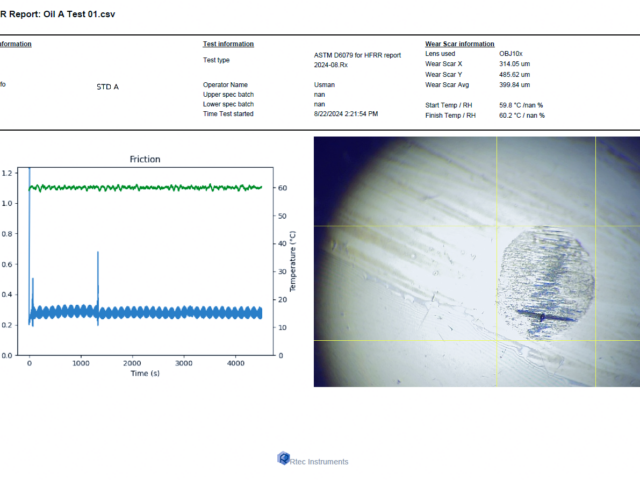Click the x-axis tick label '2000'
This screenshot has height=480, width=640.
click(x=132, y=363)
